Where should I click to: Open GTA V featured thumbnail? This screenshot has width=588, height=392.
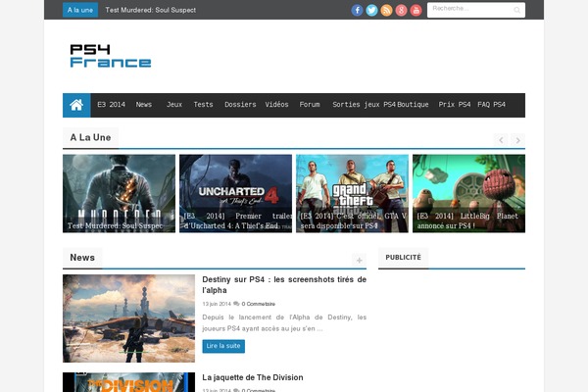point(352,194)
